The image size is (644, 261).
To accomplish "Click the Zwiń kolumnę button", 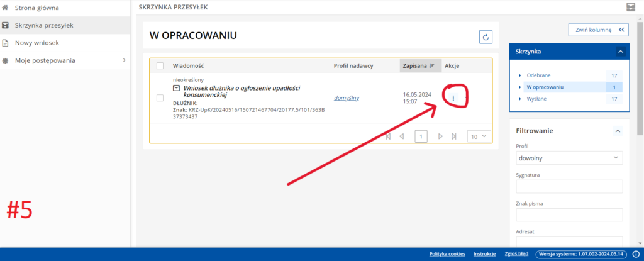I will pyautogui.click(x=598, y=30).
